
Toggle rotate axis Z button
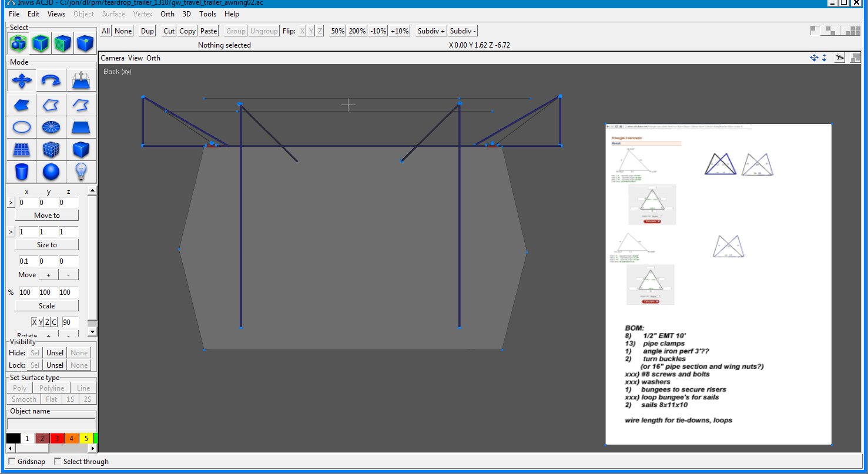click(47, 322)
